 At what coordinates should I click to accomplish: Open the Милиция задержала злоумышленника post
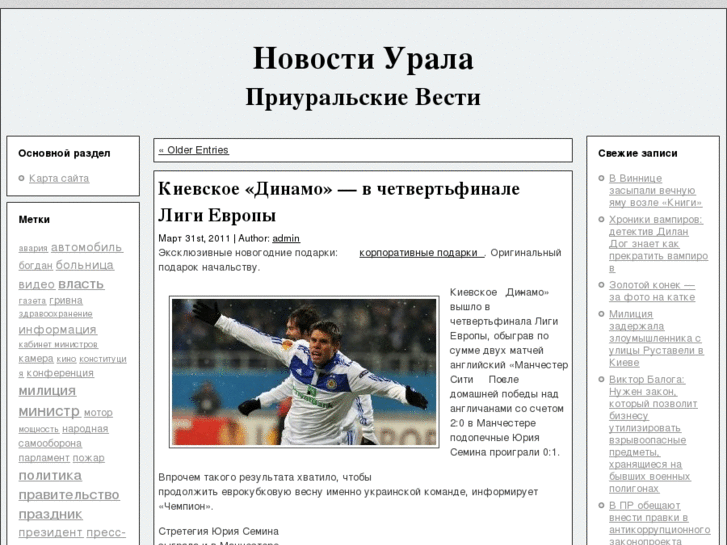pyautogui.click(x=656, y=338)
